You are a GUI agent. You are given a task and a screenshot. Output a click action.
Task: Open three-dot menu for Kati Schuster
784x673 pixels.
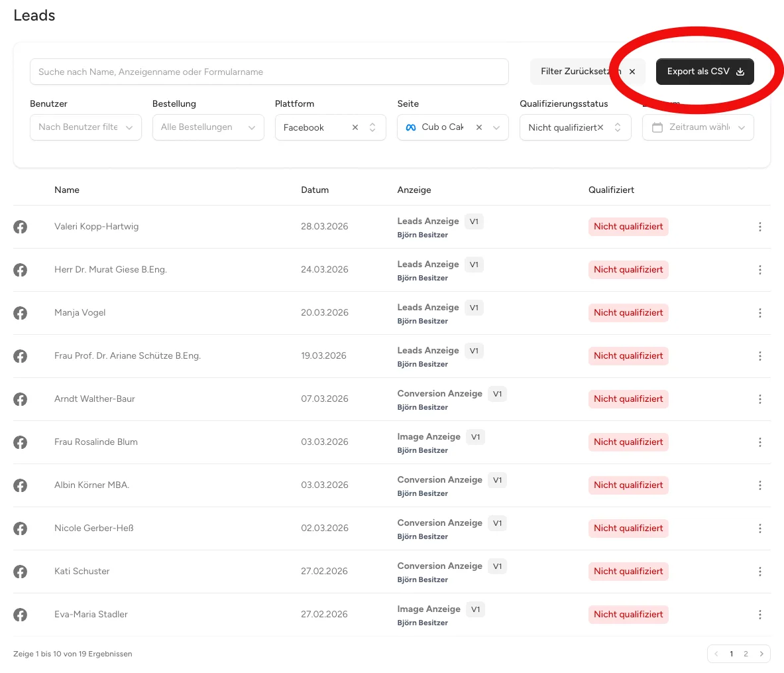tap(759, 572)
